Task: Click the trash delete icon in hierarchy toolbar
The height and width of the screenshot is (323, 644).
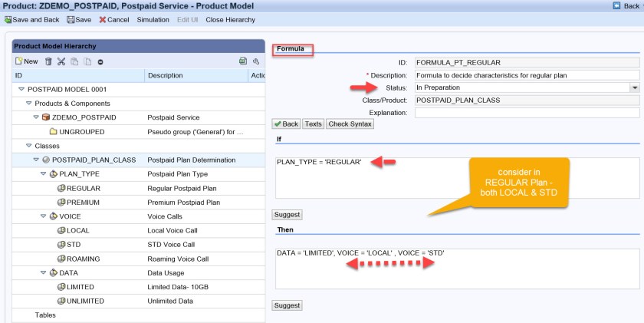Action: pyautogui.click(x=48, y=61)
